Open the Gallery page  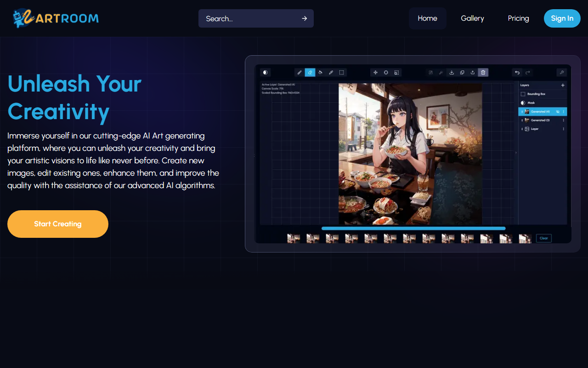(473, 18)
